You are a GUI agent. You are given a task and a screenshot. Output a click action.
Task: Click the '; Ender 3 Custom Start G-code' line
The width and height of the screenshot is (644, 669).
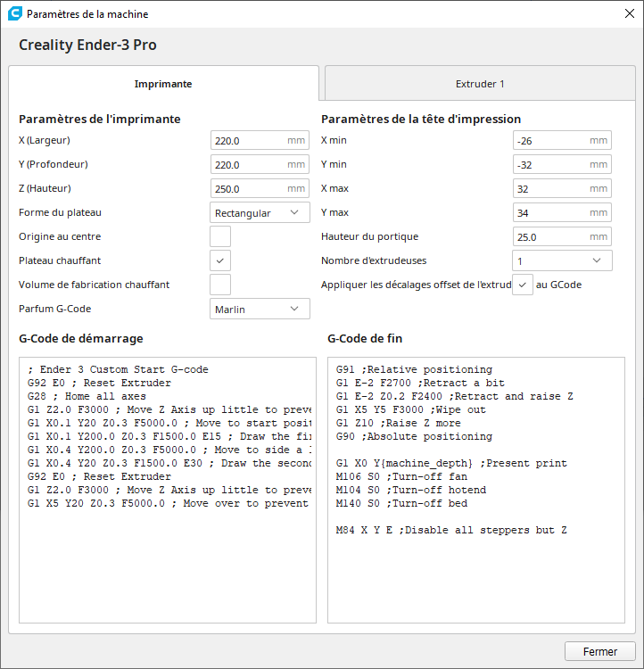119,369
